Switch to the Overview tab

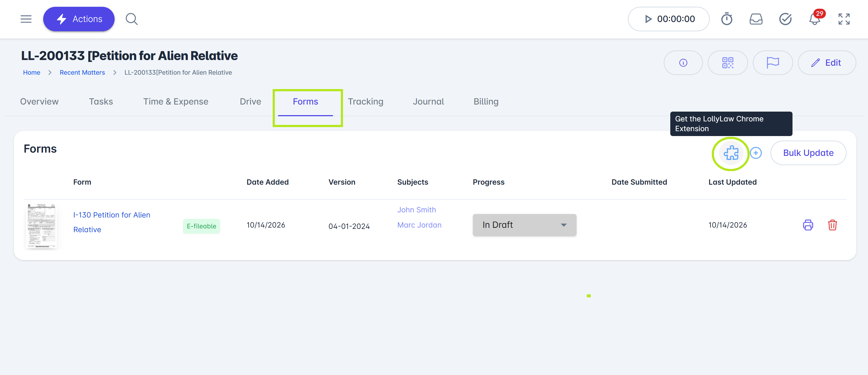(x=39, y=101)
